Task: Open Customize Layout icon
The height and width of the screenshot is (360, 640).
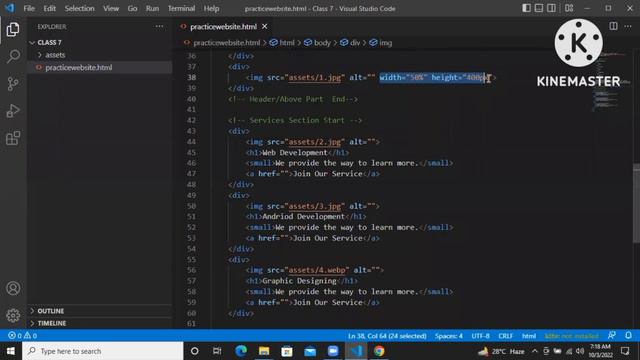Action: pyautogui.click(x=569, y=8)
